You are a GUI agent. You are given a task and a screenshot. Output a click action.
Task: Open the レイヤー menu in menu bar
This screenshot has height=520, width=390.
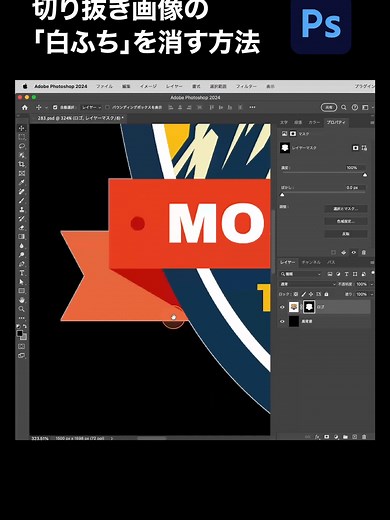point(174,86)
